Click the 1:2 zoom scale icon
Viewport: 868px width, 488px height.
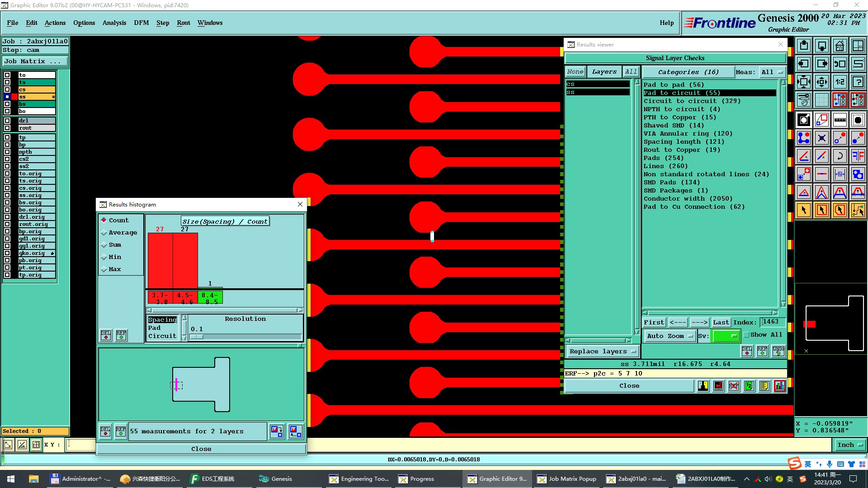coord(840,82)
